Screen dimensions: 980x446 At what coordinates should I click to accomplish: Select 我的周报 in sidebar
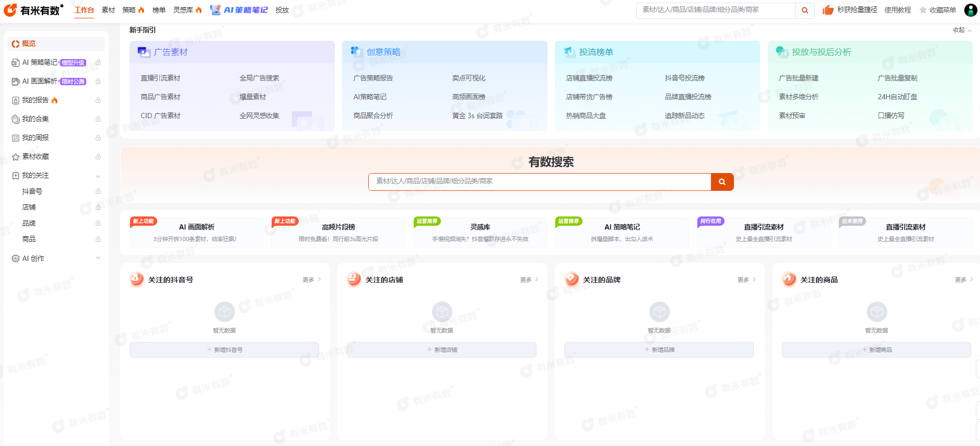pyautogui.click(x=36, y=138)
